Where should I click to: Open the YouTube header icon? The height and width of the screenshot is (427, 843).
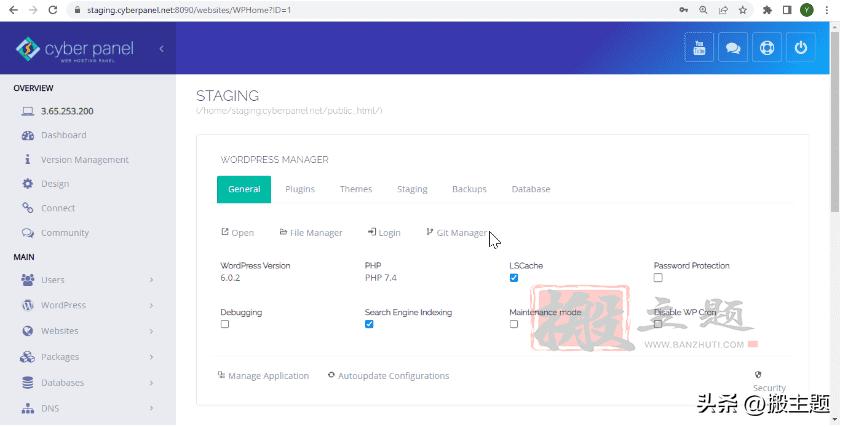click(x=699, y=48)
